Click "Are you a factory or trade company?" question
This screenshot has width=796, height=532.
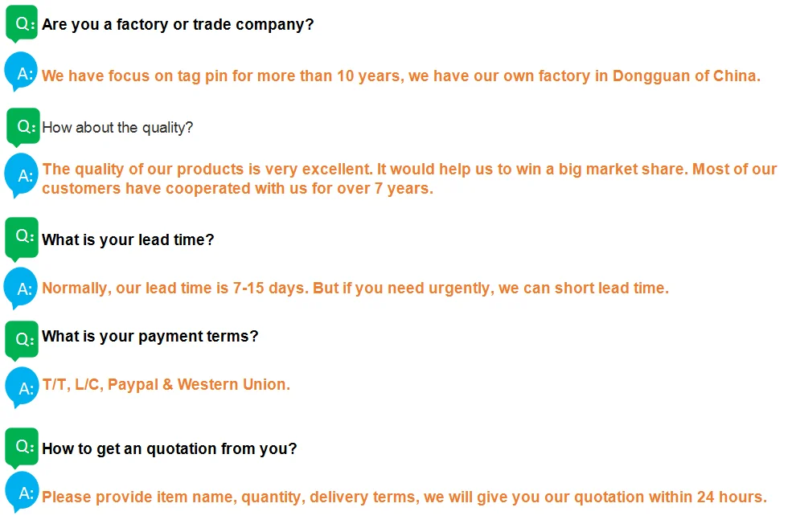click(178, 25)
